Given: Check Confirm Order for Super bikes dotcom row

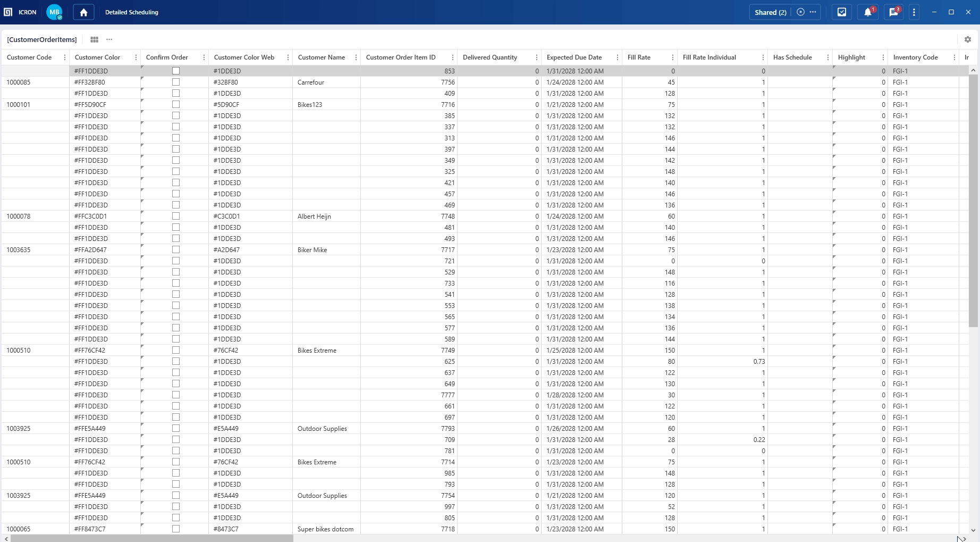Looking at the screenshot, I should click(x=176, y=529).
